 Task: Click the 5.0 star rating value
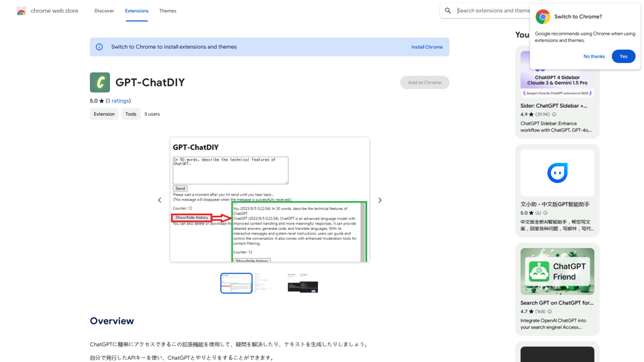pyautogui.click(x=94, y=101)
